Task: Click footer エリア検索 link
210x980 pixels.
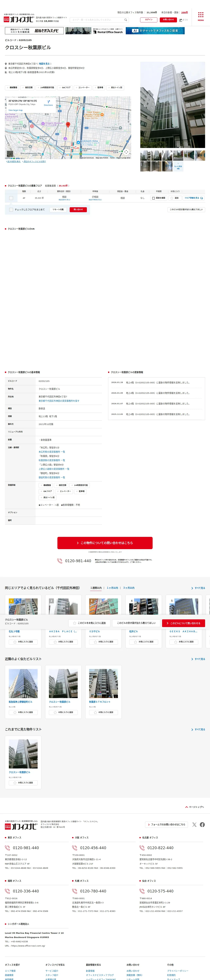Action: pyautogui.click(x=10, y=971)
